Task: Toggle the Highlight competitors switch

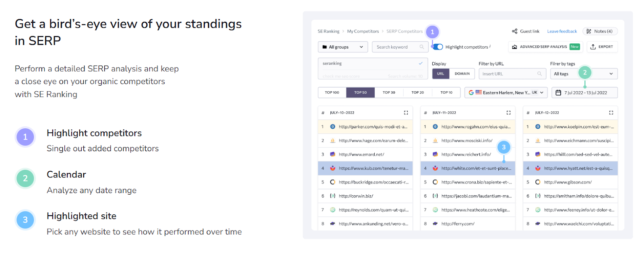Action: 438,47
